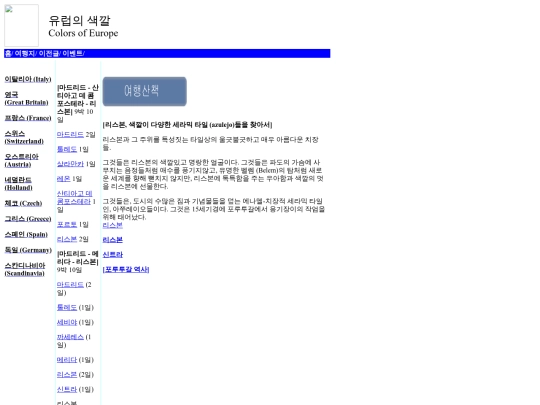Go to 이전글 in the blue bar
540x405 pixels.
click(49, 53)
